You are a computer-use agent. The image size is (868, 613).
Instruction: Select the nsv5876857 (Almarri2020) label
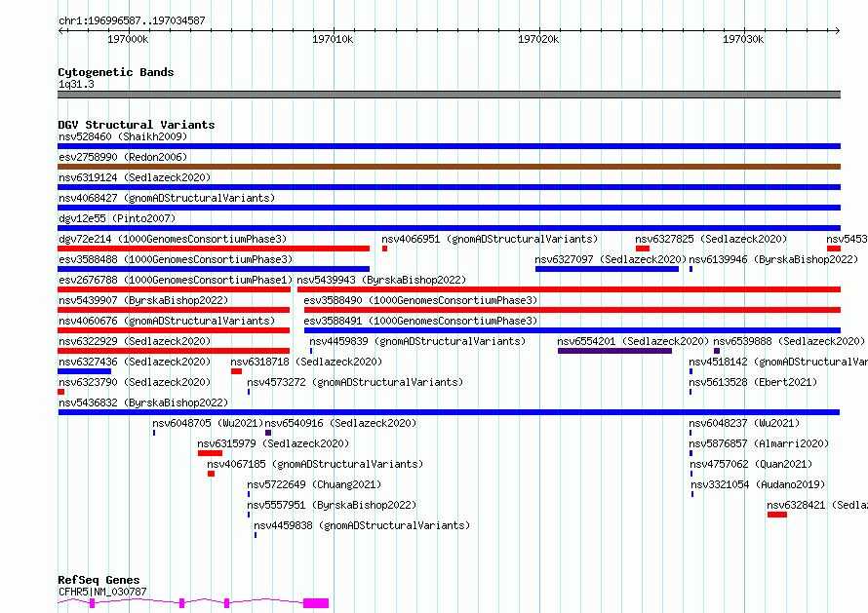point(759,443)
